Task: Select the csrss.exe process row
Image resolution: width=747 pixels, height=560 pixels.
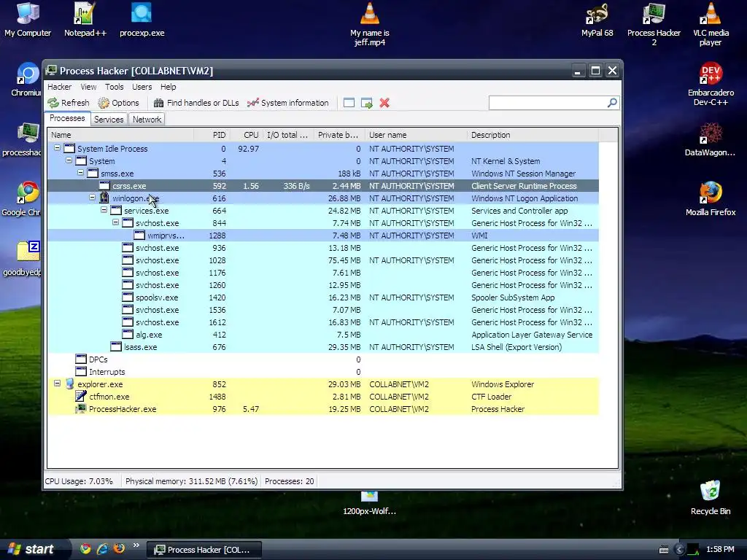Action: pyautogui.click(x=323, y=186)
